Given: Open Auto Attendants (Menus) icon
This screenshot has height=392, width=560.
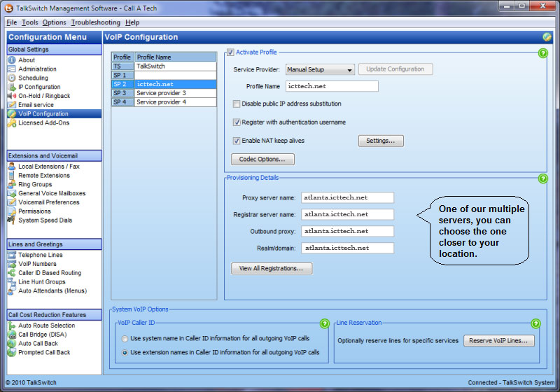Looking at the screenshot, I should click(x=12, y=290).
